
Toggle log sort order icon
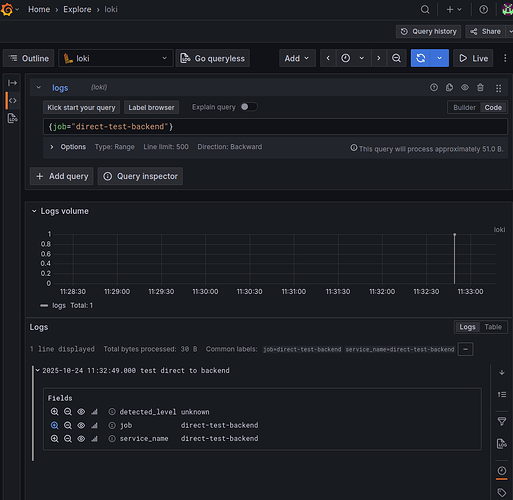(x=501, y=394)
